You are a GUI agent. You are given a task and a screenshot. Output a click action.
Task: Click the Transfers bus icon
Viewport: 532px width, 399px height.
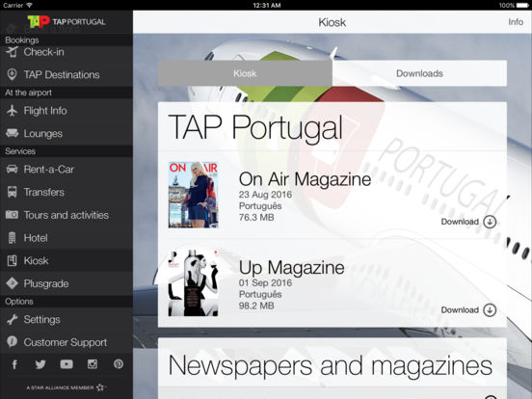[12, 192]
